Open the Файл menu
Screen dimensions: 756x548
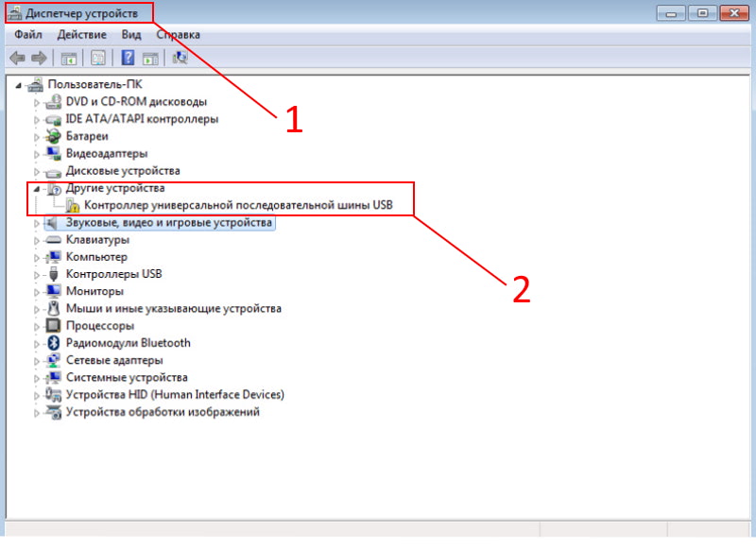(x=28, y=35)
